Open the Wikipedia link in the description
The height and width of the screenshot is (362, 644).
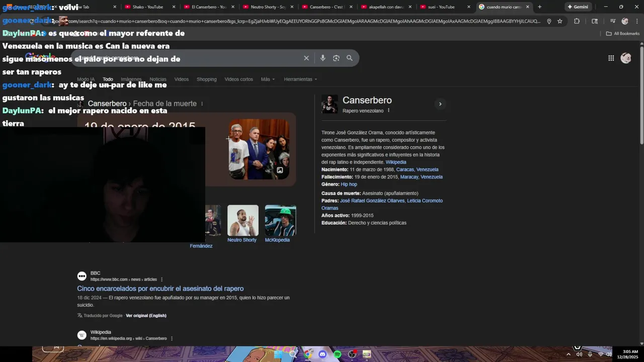click(395, 162)
